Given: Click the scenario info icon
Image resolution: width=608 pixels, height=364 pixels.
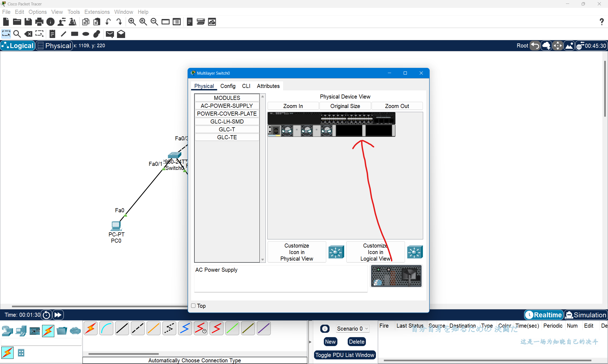Looking at the screenshot, I should (x=325, y=329).
